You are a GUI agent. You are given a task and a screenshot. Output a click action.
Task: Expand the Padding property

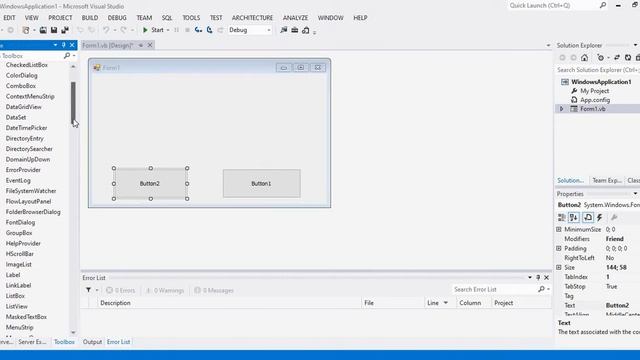tap(559, 248)
